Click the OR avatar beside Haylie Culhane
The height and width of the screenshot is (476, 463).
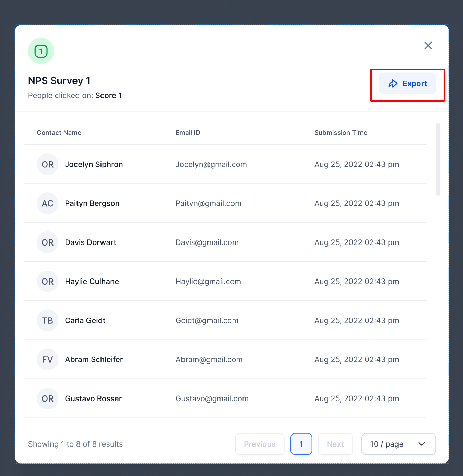point(48,282)
